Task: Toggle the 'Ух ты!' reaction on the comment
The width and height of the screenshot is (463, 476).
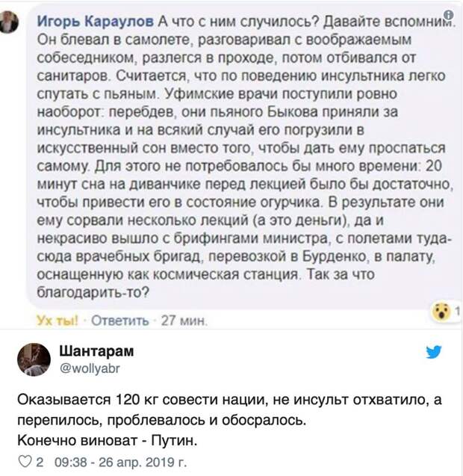Action: tap(57, 321)
